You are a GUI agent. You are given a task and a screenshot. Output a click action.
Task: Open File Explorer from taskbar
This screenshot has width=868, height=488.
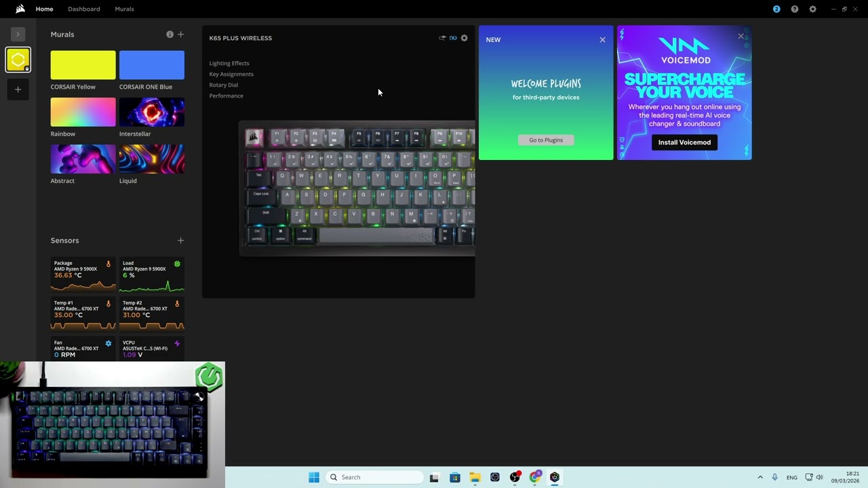click(x=475, y=477)
